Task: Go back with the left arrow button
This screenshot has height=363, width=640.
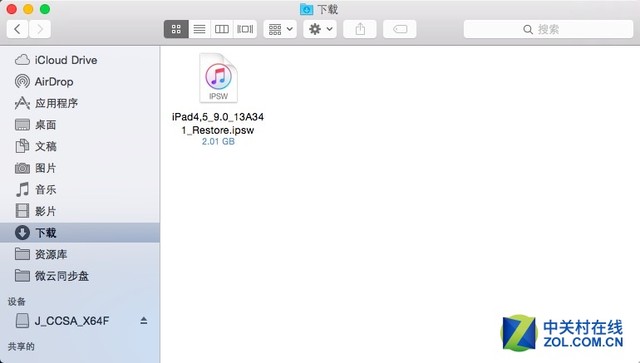Action: 17,29
